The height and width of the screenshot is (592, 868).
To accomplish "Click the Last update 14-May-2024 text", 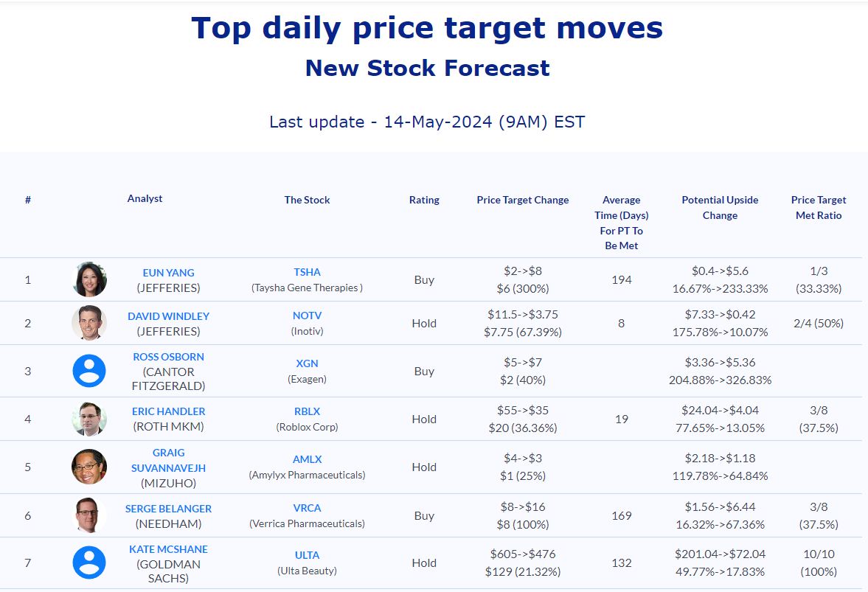I will [427, 122].
